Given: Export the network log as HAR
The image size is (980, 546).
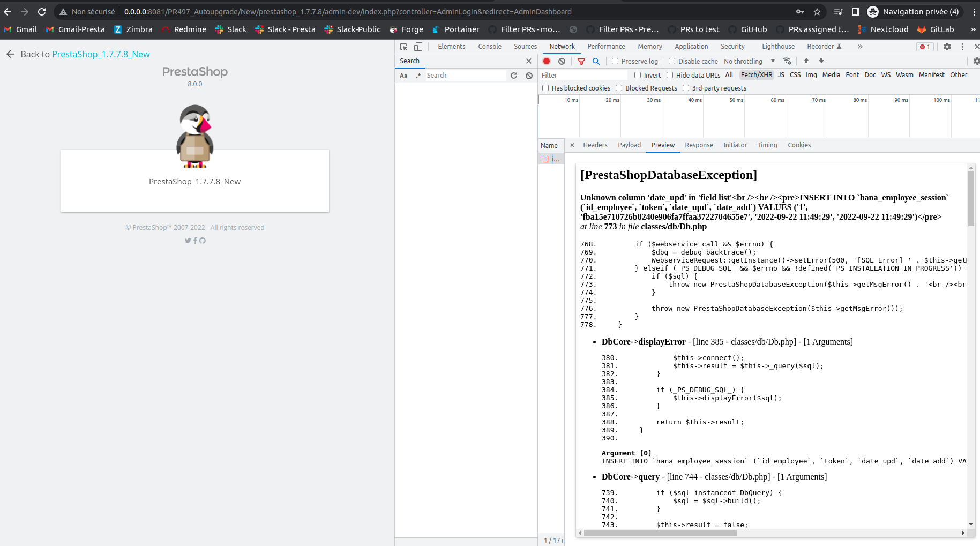Looking at the screenshot, I should click(821, 61).
